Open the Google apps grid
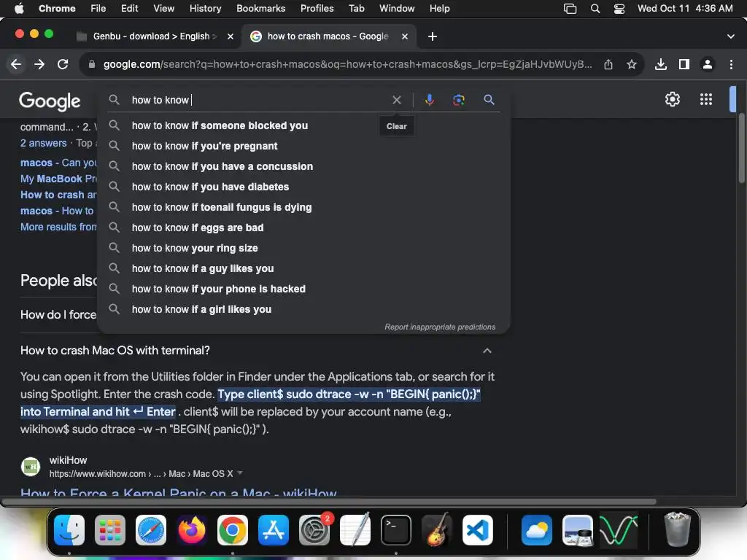Image resolution: width=747 pixels, height=560 pixels. [706, 99]
